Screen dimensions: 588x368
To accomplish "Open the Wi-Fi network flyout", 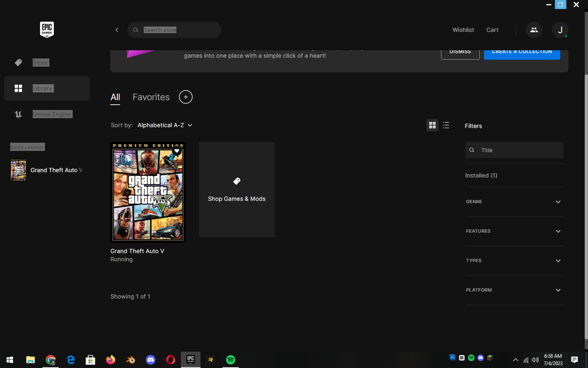I will pos(526,360).
